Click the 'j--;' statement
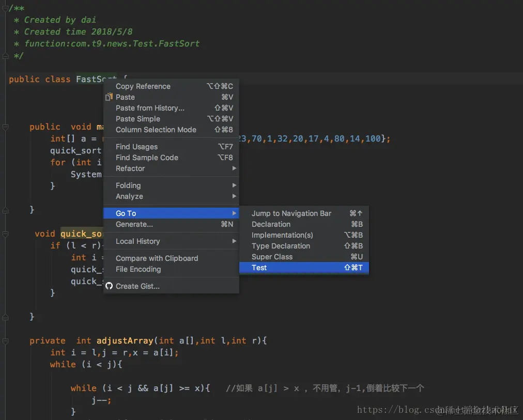 point(101,400)
